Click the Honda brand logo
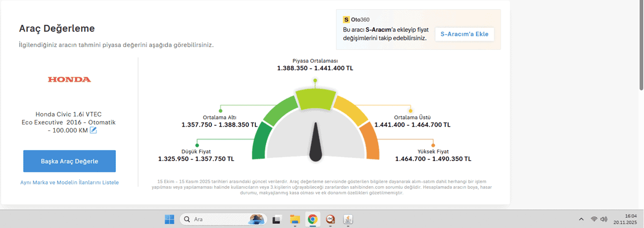Viewport: 644px width, 228px height. tap(69, 79)
